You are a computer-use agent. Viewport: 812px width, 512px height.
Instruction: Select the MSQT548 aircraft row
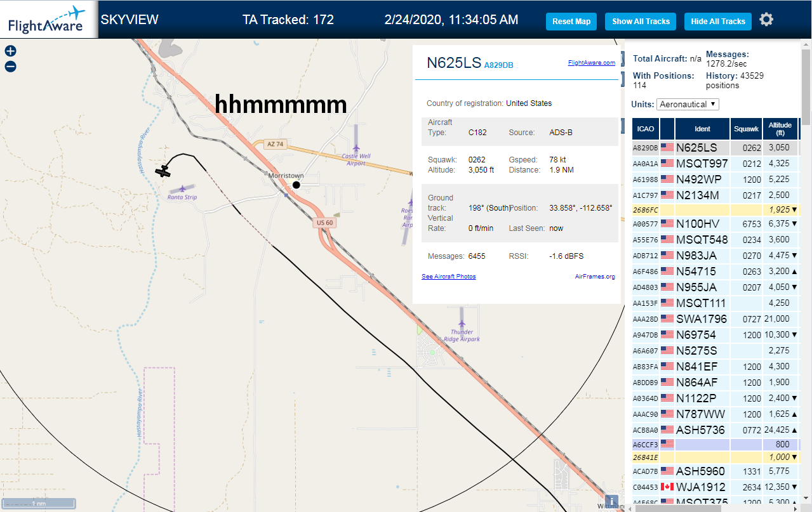click(715, 240)
